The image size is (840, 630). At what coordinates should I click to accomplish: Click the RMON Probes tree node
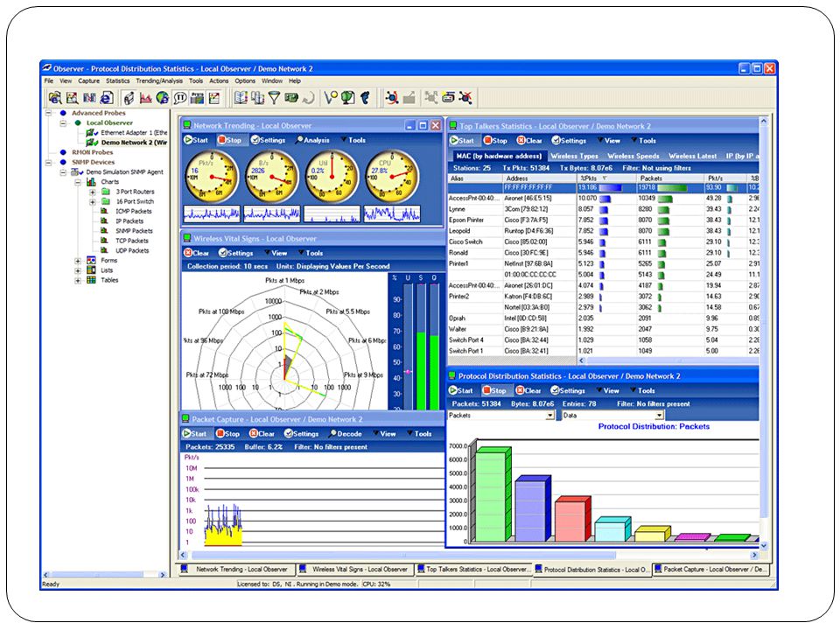click(92, 152)
